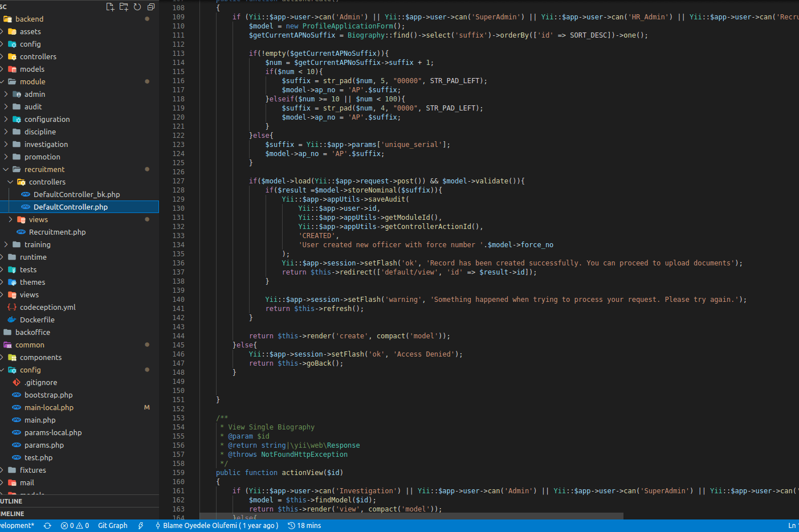Click the folder icon of the components folder
Image resolution: width=799 pixels, height=532 pixels.
[x=12, y=357]
